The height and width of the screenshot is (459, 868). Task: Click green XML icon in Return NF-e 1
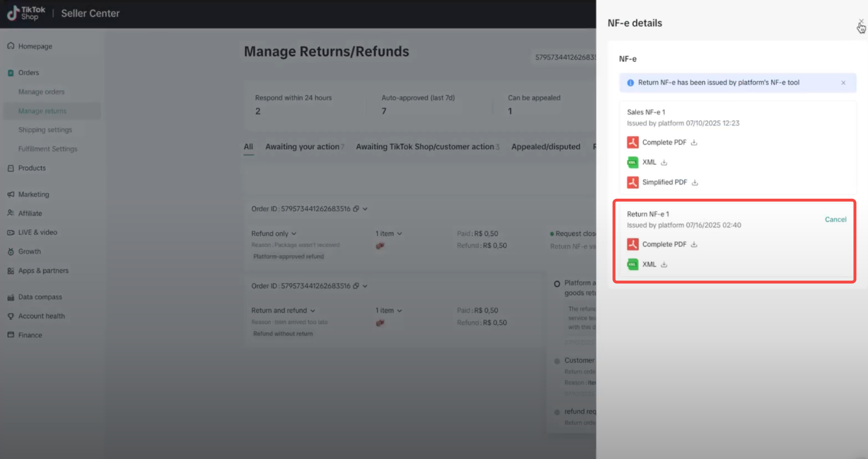pyautogui.click(x=632, y=264)
